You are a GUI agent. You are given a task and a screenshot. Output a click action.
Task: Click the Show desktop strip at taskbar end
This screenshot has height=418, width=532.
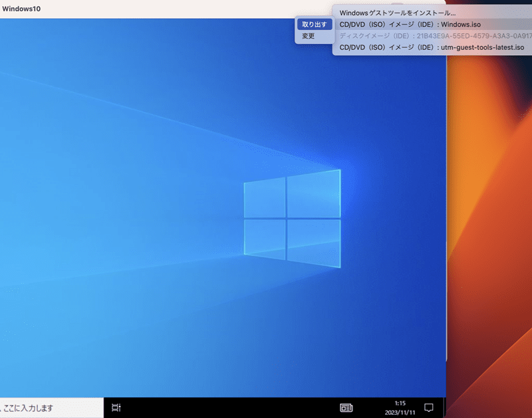[444, 407]
